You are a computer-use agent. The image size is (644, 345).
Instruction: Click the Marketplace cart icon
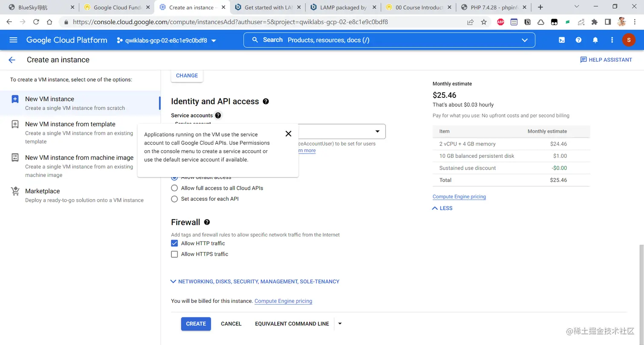tap(15, 191)
